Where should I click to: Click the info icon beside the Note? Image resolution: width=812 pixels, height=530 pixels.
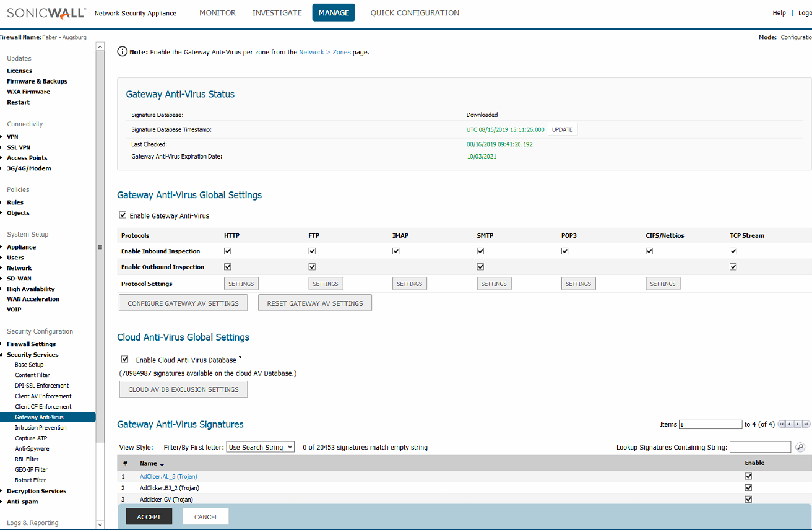point(123,52)
